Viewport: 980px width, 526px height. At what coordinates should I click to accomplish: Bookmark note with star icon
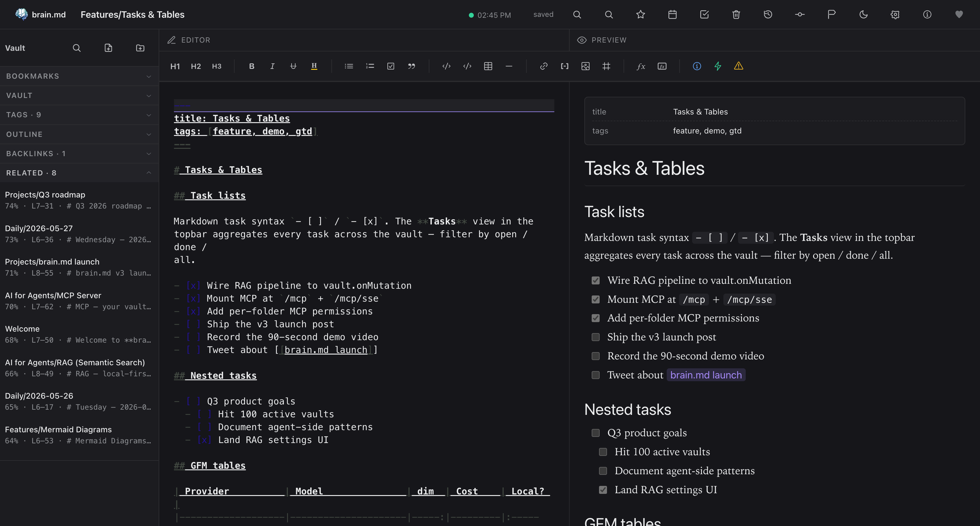(x=641, y=14)
